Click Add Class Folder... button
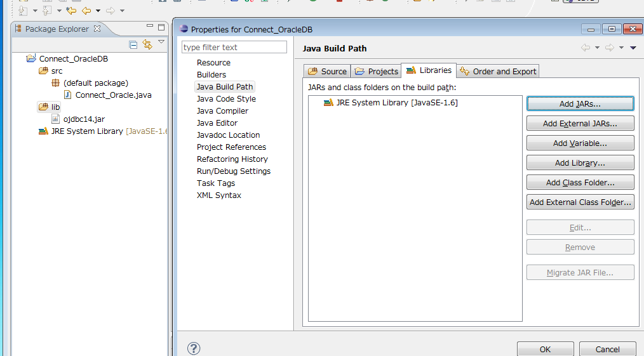The height and width of the screenshot is (356, 644). pyautogui.click(x=580, y=183)
